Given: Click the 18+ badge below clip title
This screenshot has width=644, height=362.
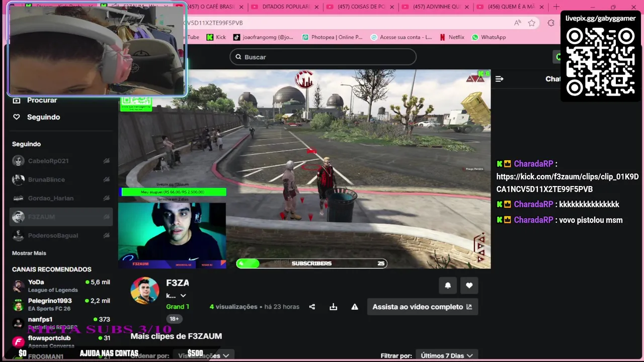Looking at the screenshot, I should (174, 319).
